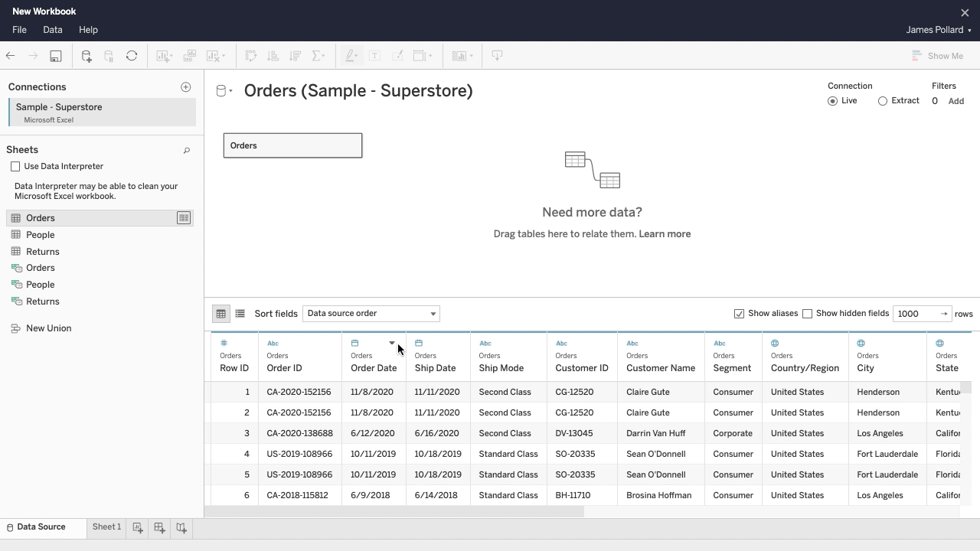Enable Use Data Interpreter checkbox
The image size is (980, 551).
[x=15, y=167]
